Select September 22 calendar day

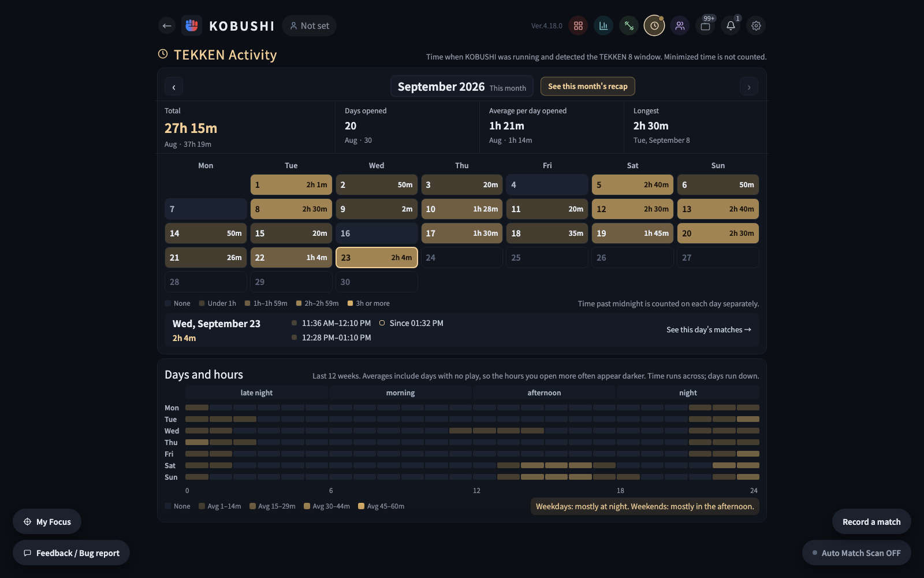[291, 257]
